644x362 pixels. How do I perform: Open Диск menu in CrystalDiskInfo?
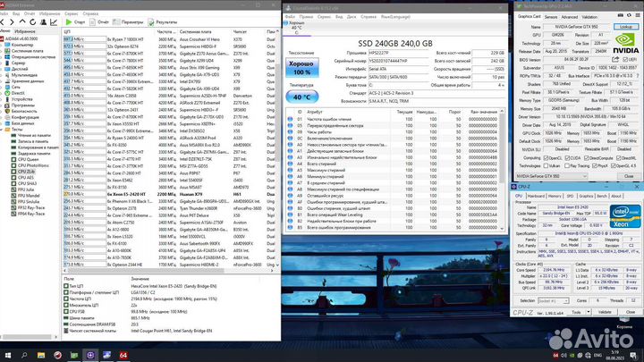coord(352,17)
